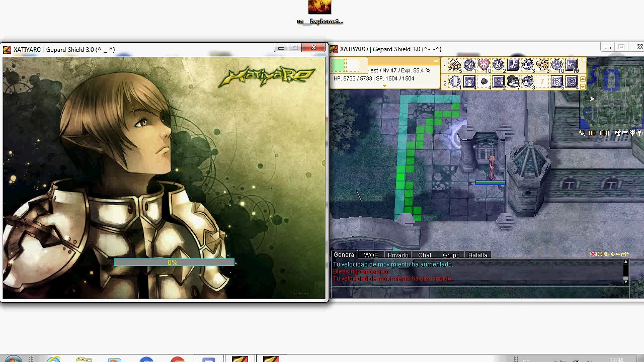The height and width of the screenshot is (362, 644).
Task: Click 'Blessing cancelado.' chat message
Action: 361,271
